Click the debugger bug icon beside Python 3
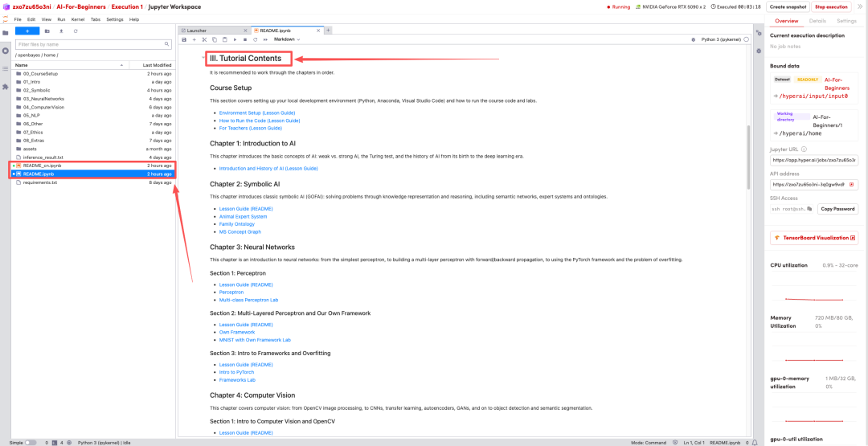Image resolution: width=868 pixels, height=446 pixels. coord(693,40)
